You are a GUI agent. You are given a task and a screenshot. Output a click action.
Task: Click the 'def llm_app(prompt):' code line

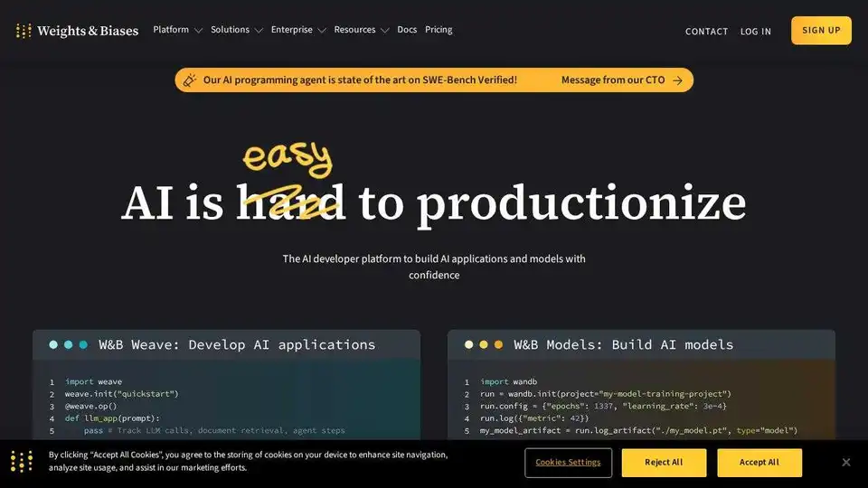[x=112, y=418]
